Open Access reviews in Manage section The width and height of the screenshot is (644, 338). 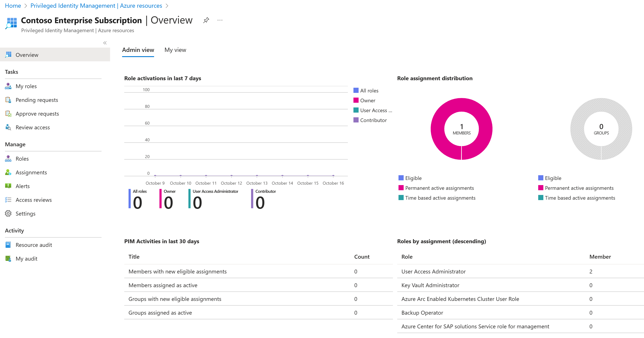pyautogui.click(x=33, y=200)
